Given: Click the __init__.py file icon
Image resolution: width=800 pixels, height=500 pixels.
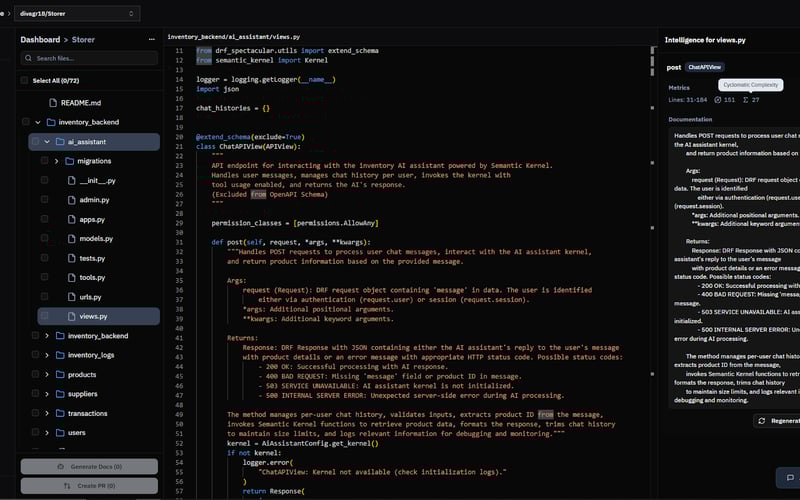Looking at the screenshot, I should [72, 181].
